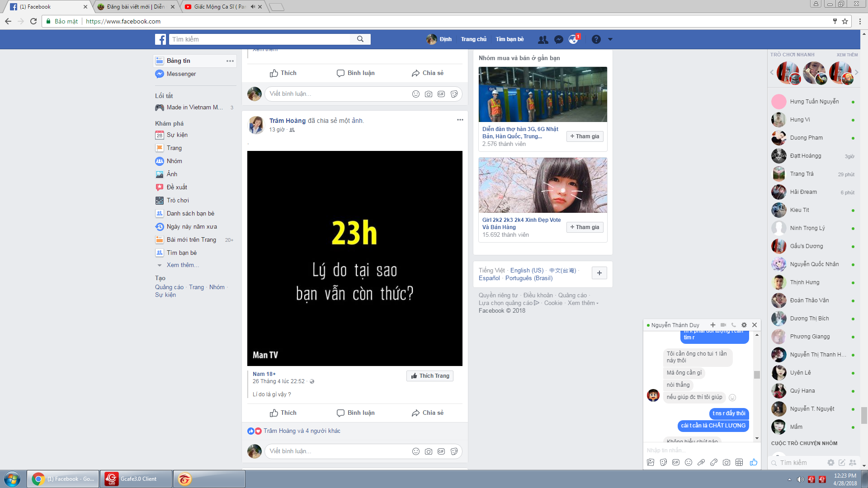Viewport: 868px width, 488px height.
Task: Mute the Giấc Mộng Ca Sĩ tab audio
Action: pos(253,7)
